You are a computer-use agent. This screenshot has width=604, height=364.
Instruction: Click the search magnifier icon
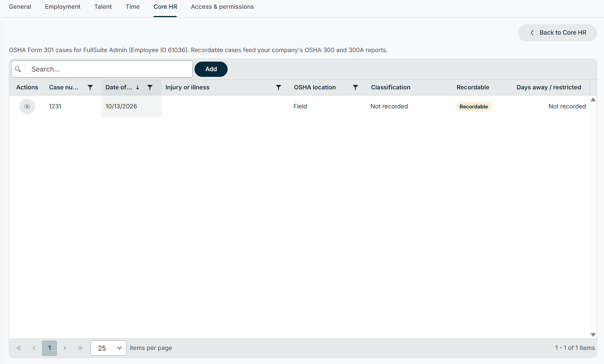click(x=18, y=69)
